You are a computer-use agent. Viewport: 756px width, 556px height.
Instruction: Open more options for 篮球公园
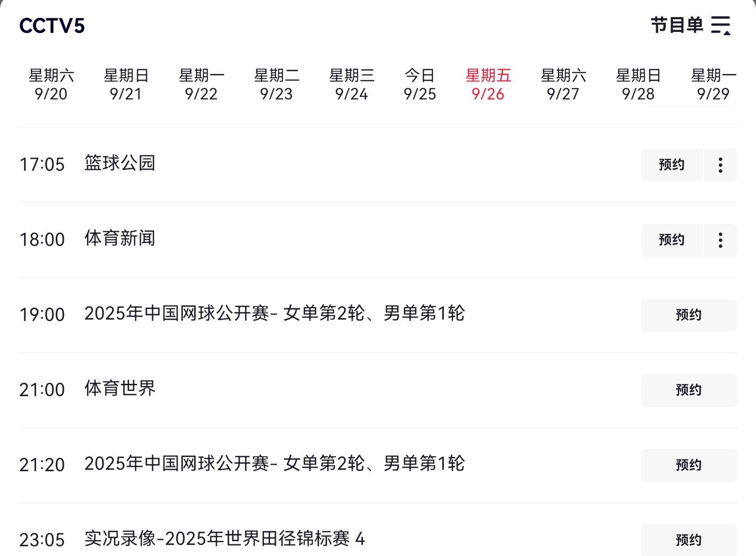click(x=720, y=165)
